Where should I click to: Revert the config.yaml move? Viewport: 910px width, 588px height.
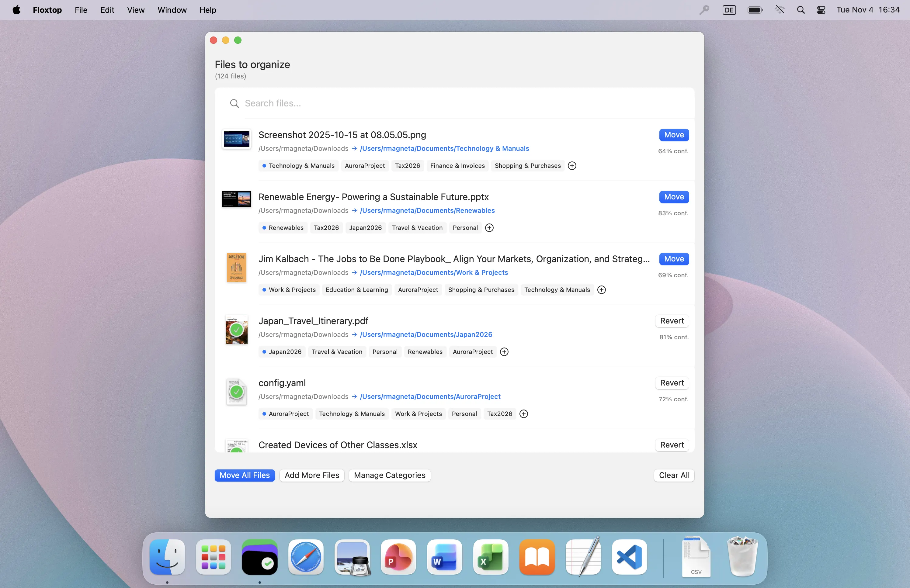(672, 383)
